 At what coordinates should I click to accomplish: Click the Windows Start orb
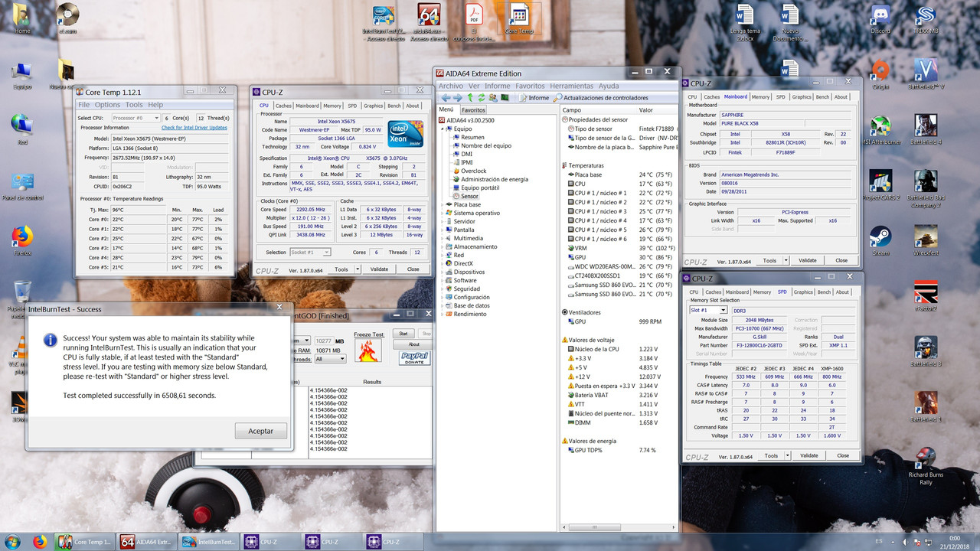[x=12, y=541]
